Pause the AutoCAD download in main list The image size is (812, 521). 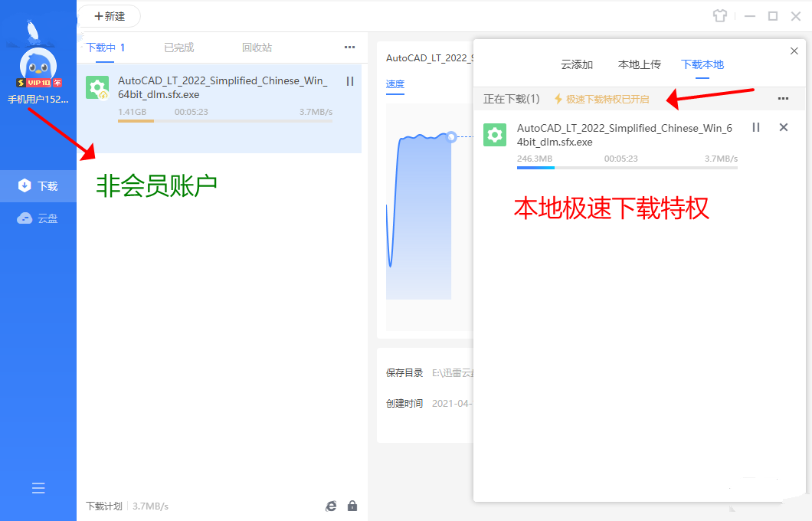pyautogui.click(x=349, y=81)
